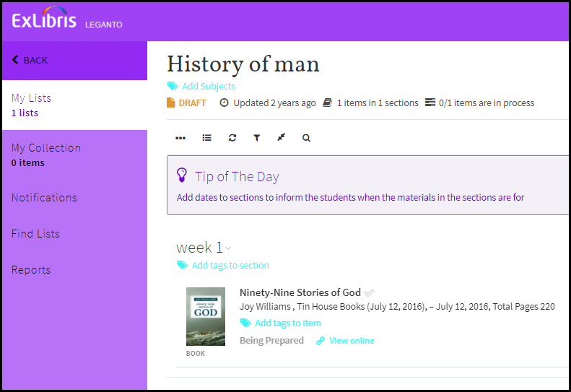571x392 pixels.
Task: Toggle the checkmark beside Ninety-Nine Stories of God
Action: pyautogui.click(x=370, y=293)
